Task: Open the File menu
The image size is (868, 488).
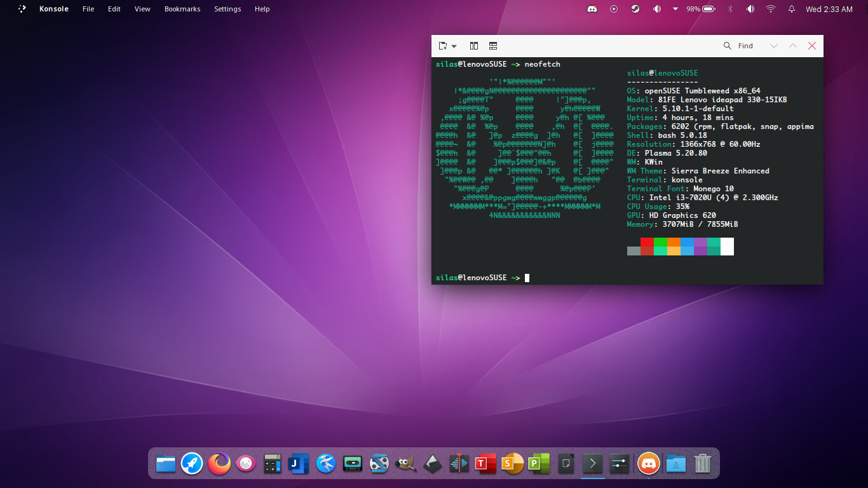Action: 88,9
